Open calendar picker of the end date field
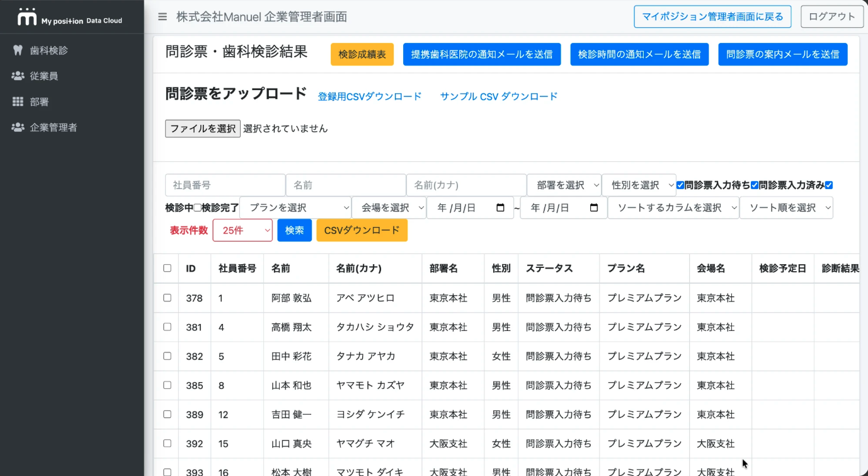The width and height of the screenshot is (868, 476). coord(594,207)
